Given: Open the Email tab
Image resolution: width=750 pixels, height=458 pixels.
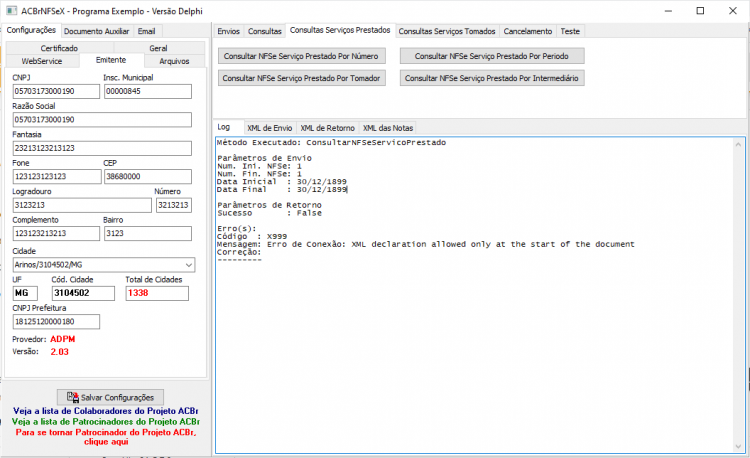Looking at the screenshot, I should click(146, 31).
